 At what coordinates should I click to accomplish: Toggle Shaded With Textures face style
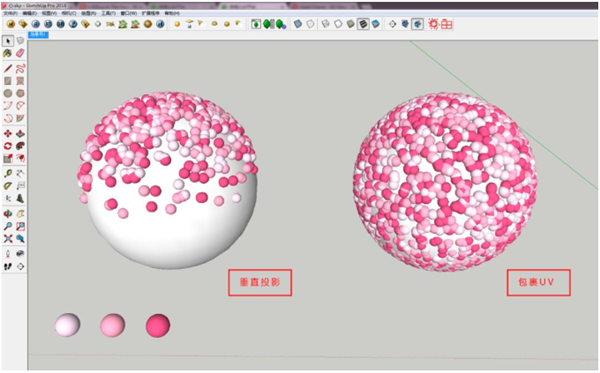click(x=363, y=24)
